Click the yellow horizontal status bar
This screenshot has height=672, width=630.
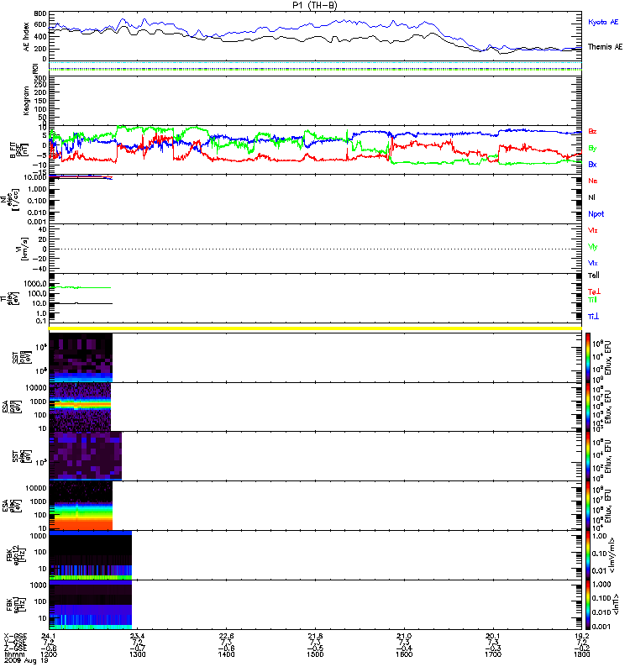pyautogui.click(x=315, y=327)
